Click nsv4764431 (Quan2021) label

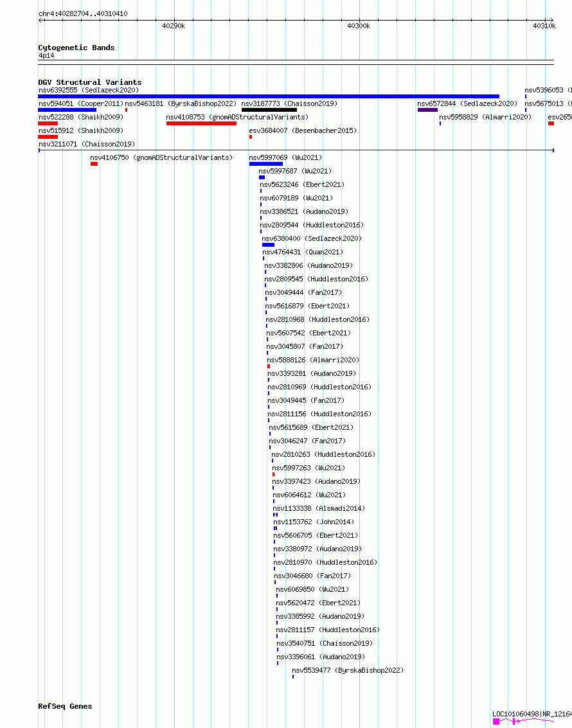click(303, 252)
